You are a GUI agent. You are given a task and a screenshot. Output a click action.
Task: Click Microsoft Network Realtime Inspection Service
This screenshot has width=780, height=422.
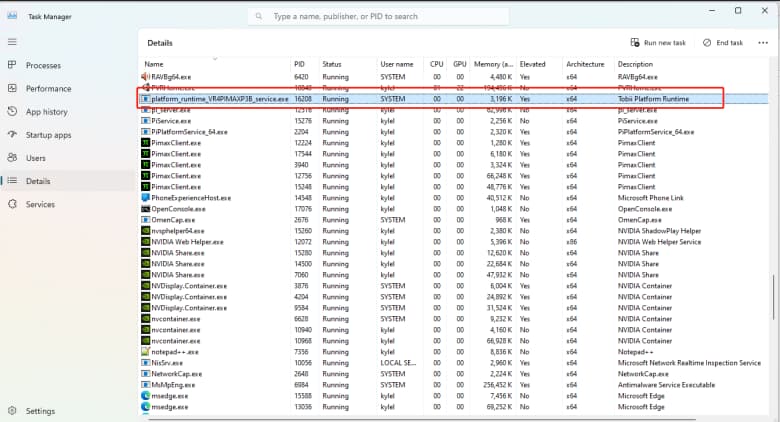pos(689,363)
